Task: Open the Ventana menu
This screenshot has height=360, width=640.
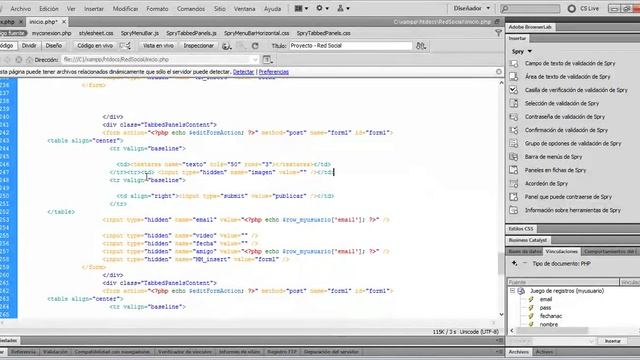Action: [x=244, y=9]
